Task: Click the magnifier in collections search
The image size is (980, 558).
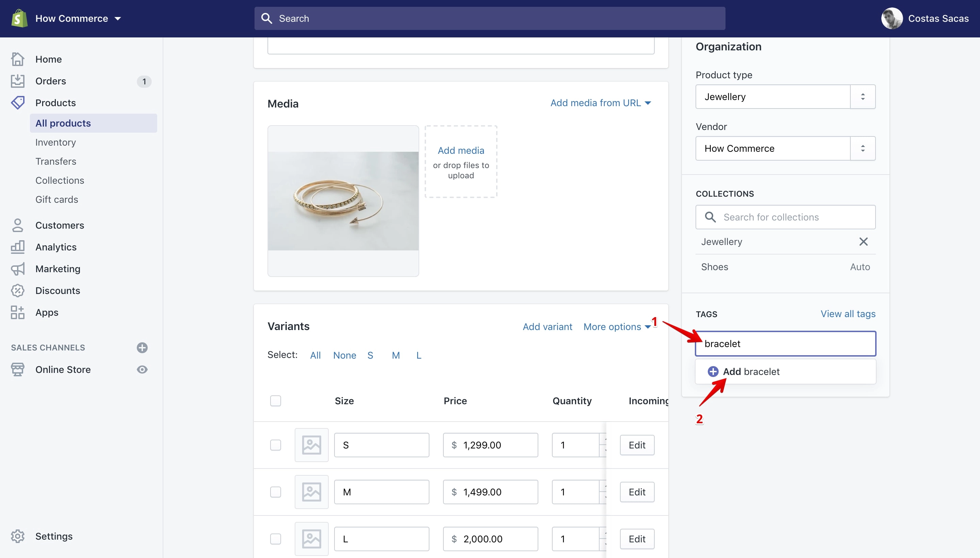Action: point(710,217)
